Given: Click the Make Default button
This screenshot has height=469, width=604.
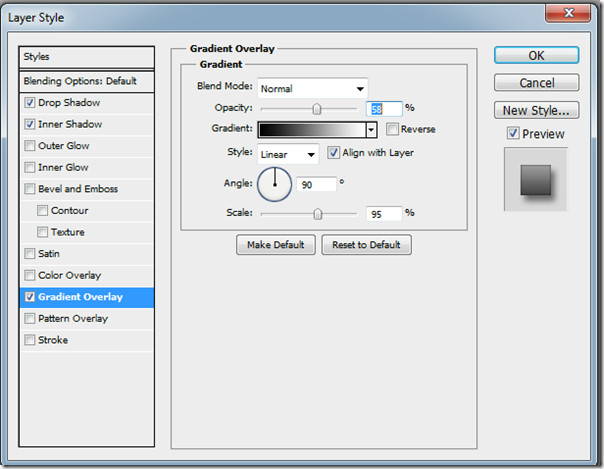Looking at the screenshot, I should [276, 245].
